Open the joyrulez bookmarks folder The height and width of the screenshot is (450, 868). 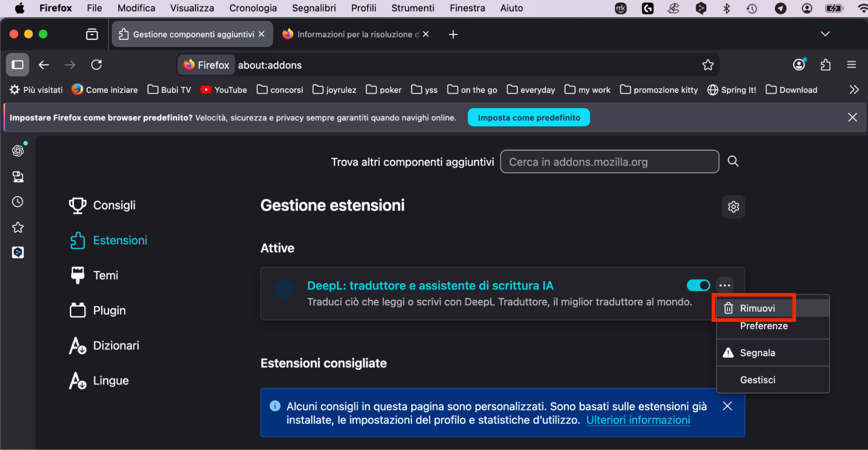point(334,89)
